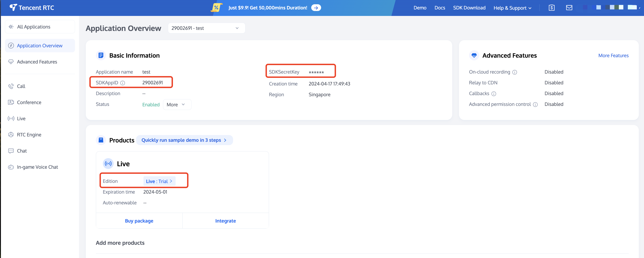Screen dimensions: 644x258
Task: Click the SDKAppID info icon
Action: coord(123,83)
